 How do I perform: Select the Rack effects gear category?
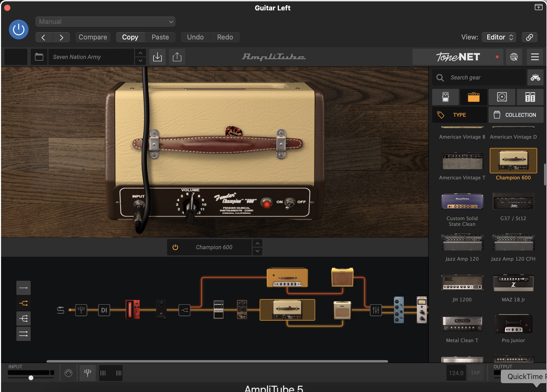530,97
